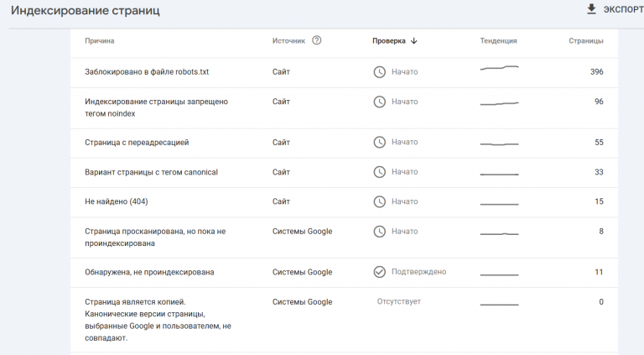Open the 'Заблокировано в файле robots.txt' row

tap(147, 71)
